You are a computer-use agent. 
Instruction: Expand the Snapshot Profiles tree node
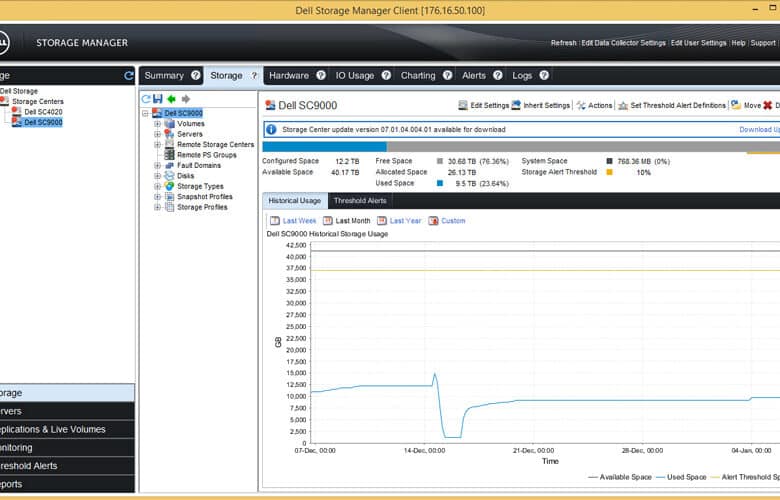click(157, 197)
